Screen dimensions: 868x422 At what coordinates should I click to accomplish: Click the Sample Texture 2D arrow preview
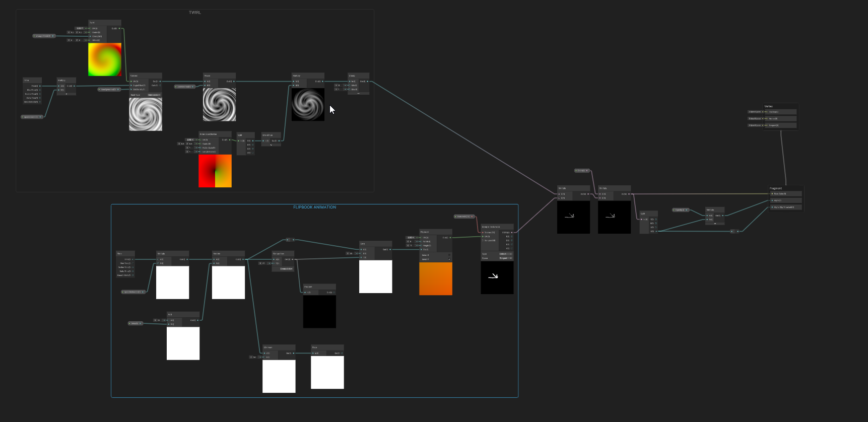497,277
